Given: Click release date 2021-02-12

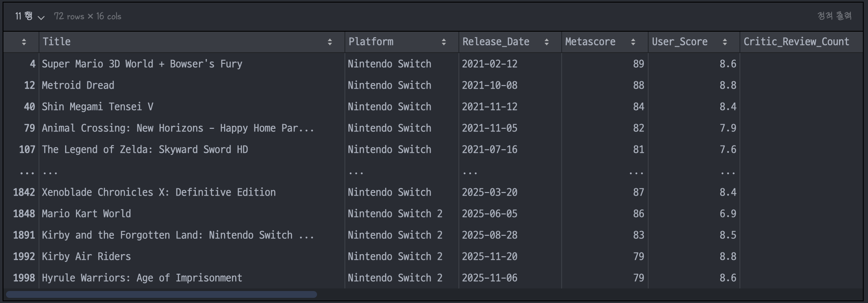Looking at the screenshot, I should coord(490,64).
